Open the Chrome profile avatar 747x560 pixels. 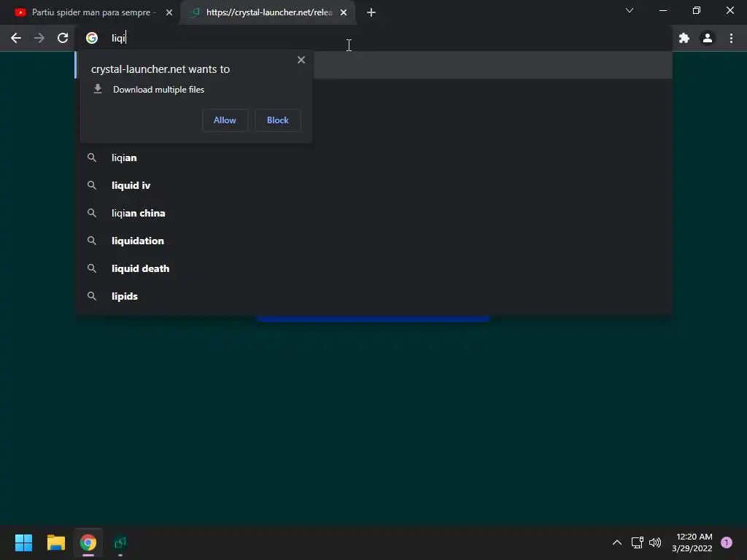(708, 38)
